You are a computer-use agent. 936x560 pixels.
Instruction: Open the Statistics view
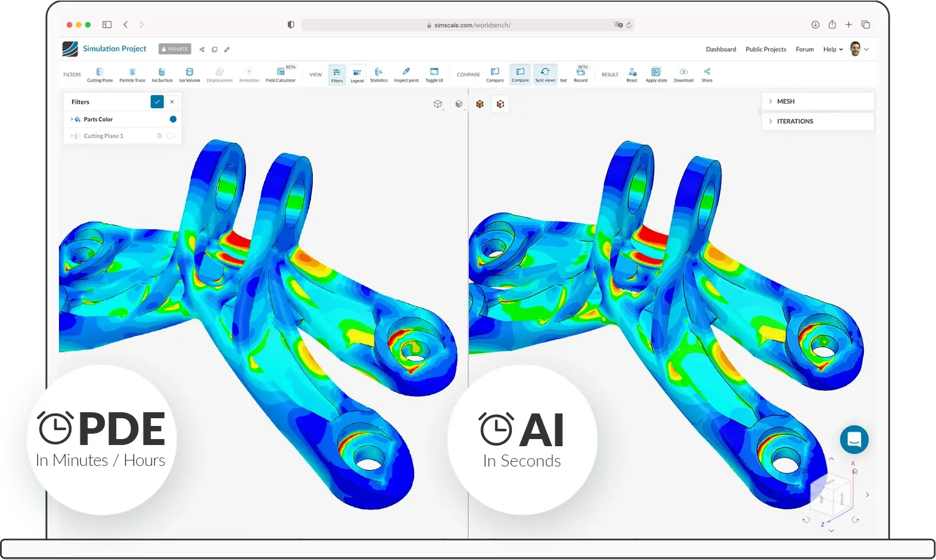379,75
